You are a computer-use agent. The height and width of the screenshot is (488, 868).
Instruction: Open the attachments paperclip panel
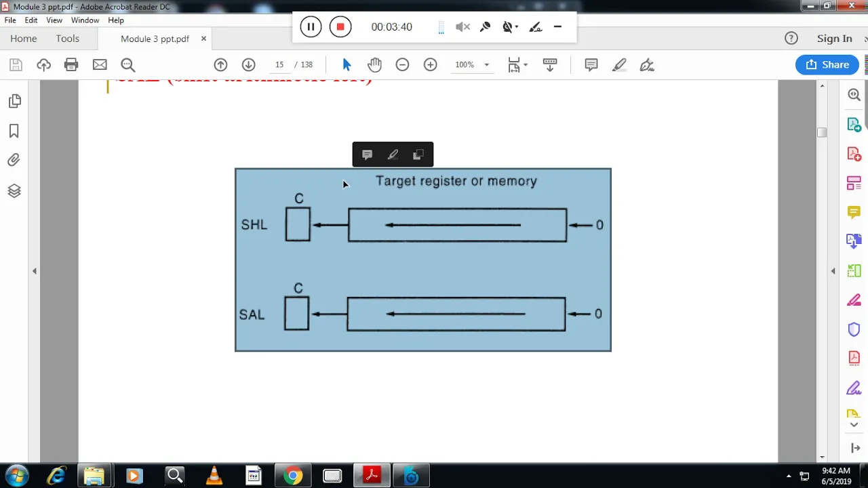coord(14,161)
